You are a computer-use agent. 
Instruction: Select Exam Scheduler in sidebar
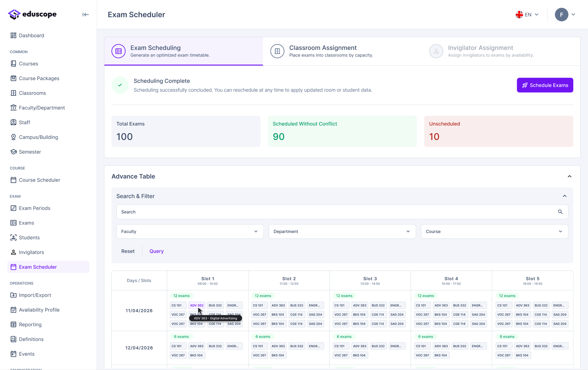(x=48, y=267)
